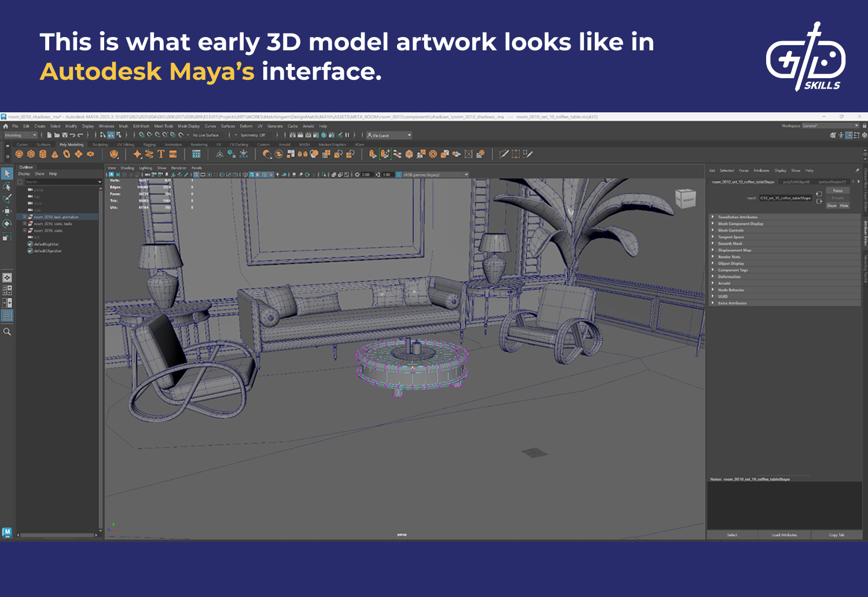Pick the Move tool in toolbox
Image resolution: width=868 pixels, height=597 pixels.
point(7,211)
